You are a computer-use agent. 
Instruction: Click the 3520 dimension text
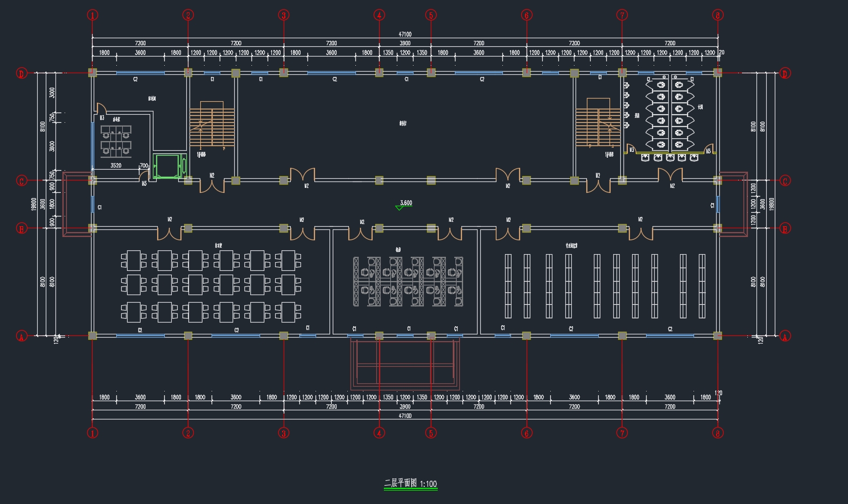click(116, 166)
